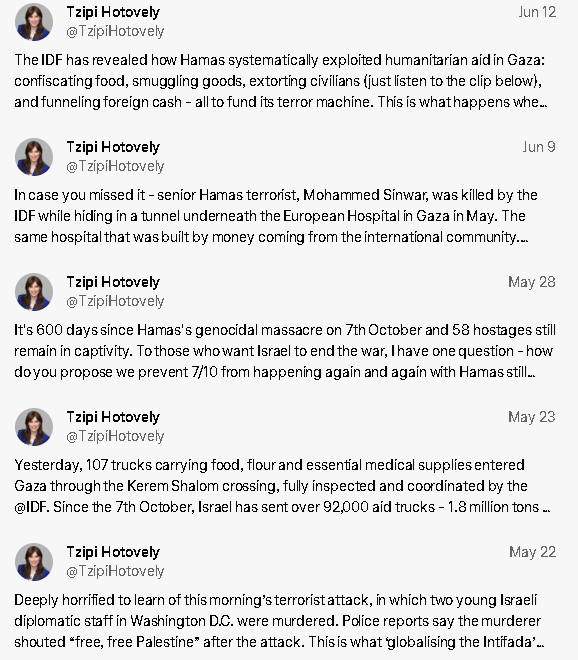This screenshot has height=660, width=578.
Task: Open the May 28 date stamp
Action: click(532, 282)
